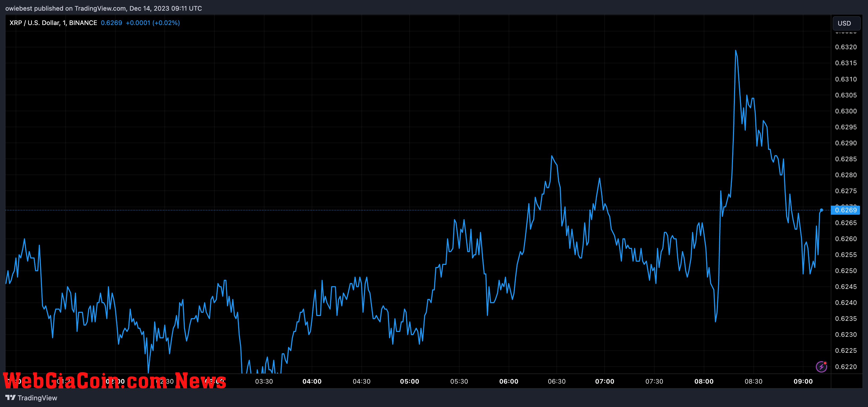
Task: Click the 06:30 time axis label
Action: [557, 381]
